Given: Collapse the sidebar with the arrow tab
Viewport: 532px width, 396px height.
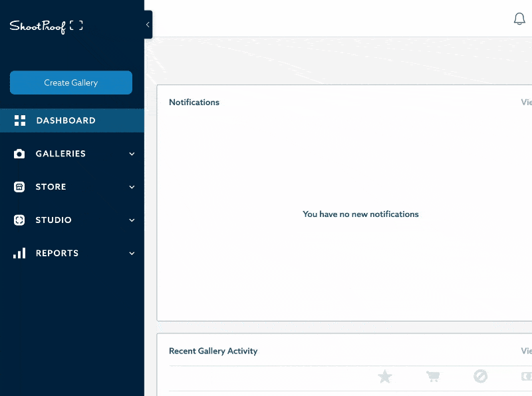Looking at the screenshot, I should 148,25.
